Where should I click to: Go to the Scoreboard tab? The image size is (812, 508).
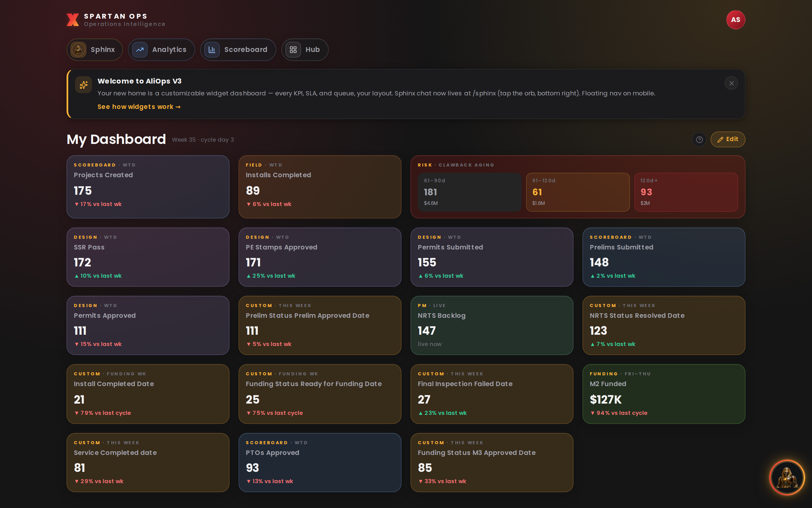pos(238,50)
